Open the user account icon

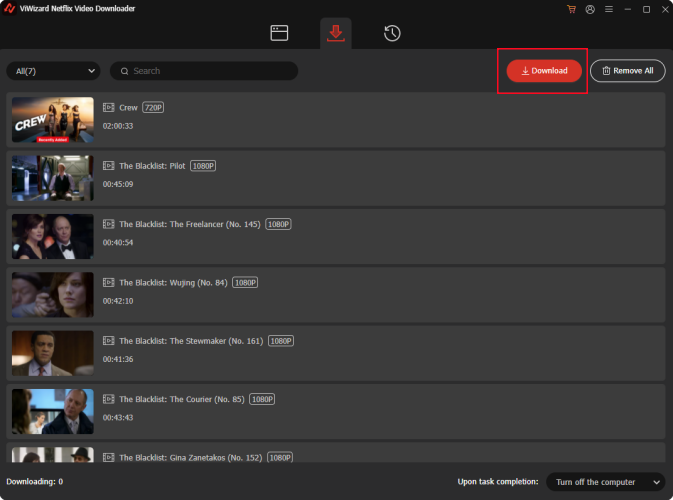coord(590,9)
